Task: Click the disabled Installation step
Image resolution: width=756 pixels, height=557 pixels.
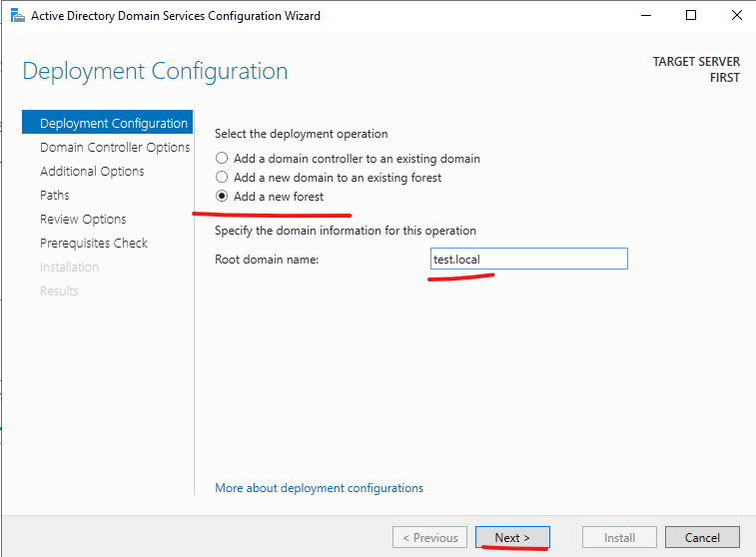Action: click(x=70, y=267)
